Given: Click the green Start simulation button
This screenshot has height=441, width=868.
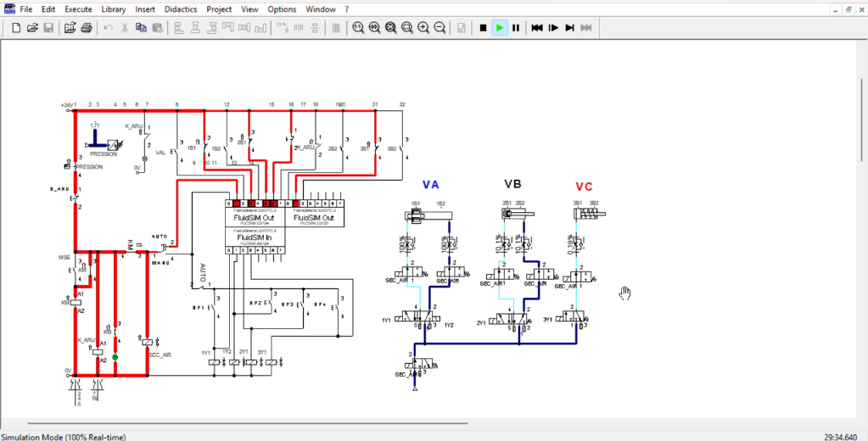Looking at the screenshot, I should click(x=500, y=28).
